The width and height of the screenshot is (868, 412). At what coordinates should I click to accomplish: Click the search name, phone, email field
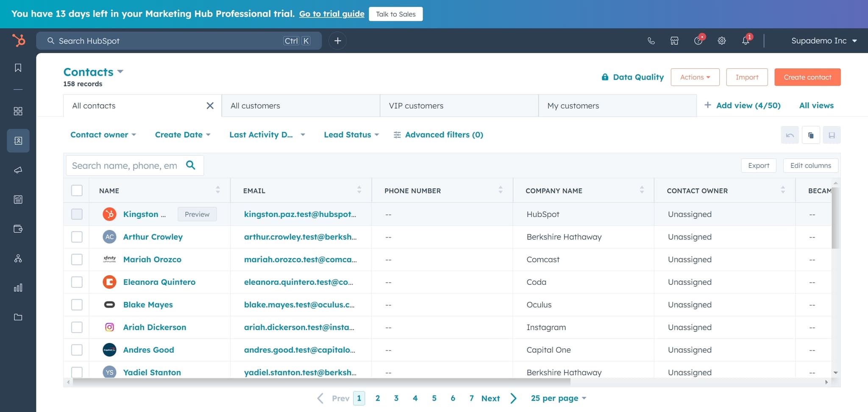coord(127,165)
